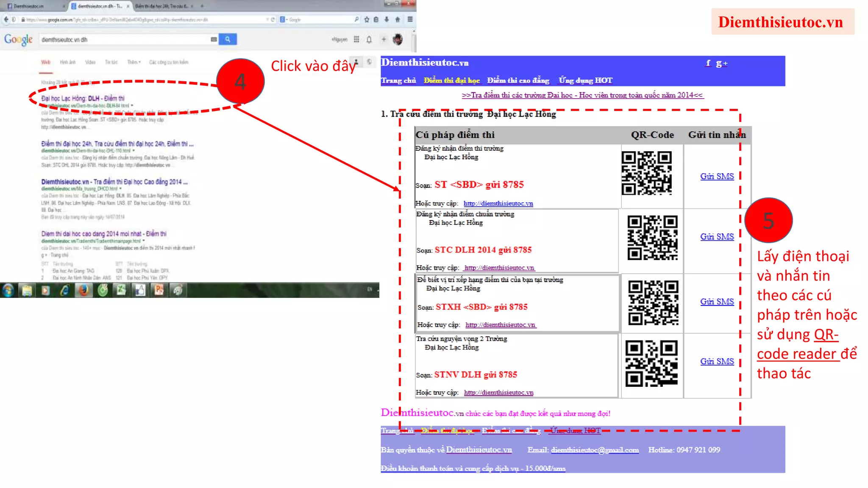The height and width of the screenshot is (488, 868).
Task: Open the Firefox hamburger menu
Action: [410, 19]
